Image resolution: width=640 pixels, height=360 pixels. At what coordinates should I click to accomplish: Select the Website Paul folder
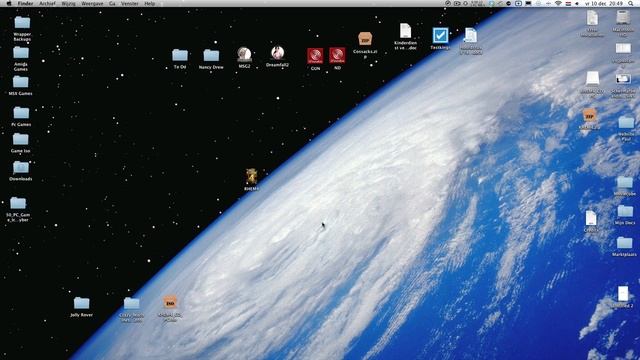pyautogui.click(x=626, y=122)
